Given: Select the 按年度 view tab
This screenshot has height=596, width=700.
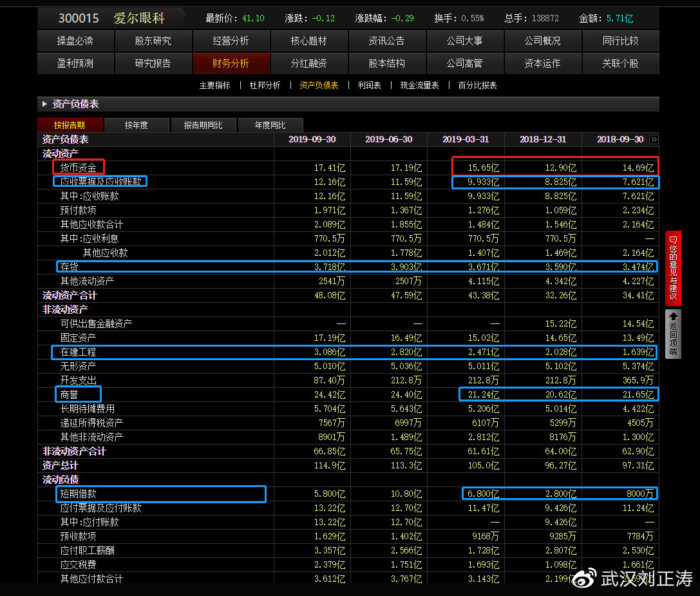Looking at the screenshot, I should tap(136, 125).
